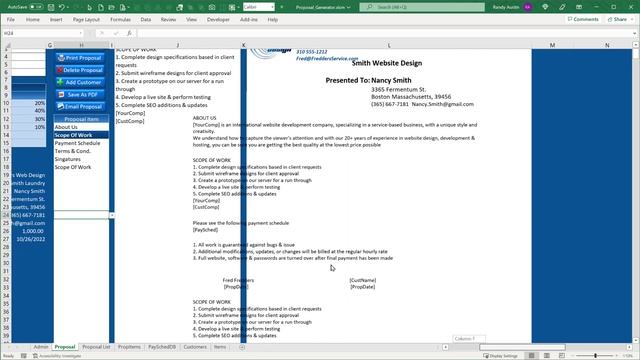Image resolution: width=640 pixels, height=360 pixels.
Task: Click the diamond premium icon
Action: tap(545, 7)
